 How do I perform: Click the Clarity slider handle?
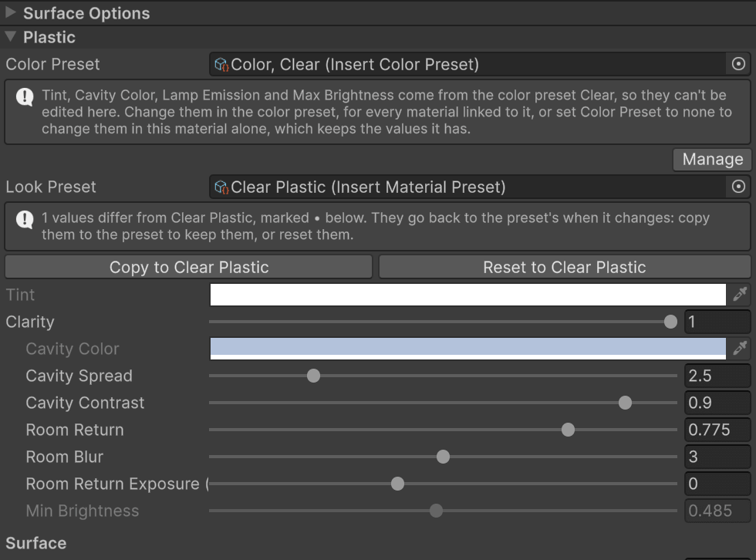click(670, 322)
